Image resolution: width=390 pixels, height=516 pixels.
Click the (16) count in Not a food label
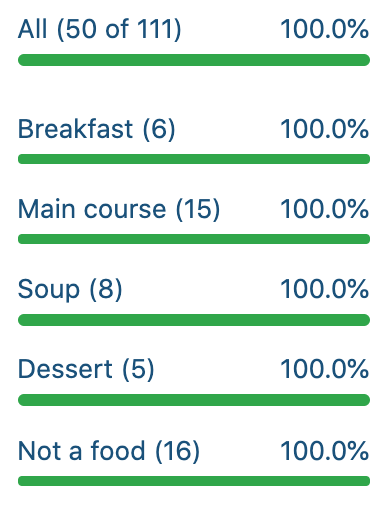point(178,451)
